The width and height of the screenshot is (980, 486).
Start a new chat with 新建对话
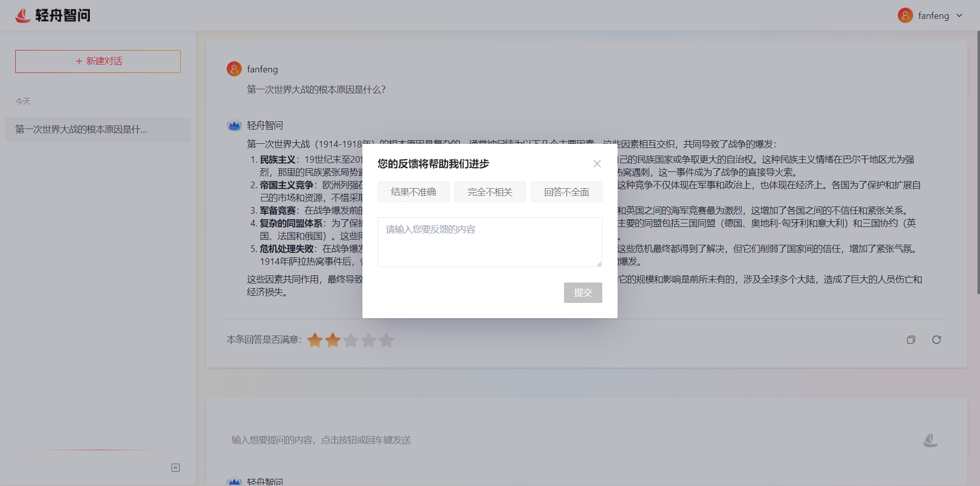[98, 61]
